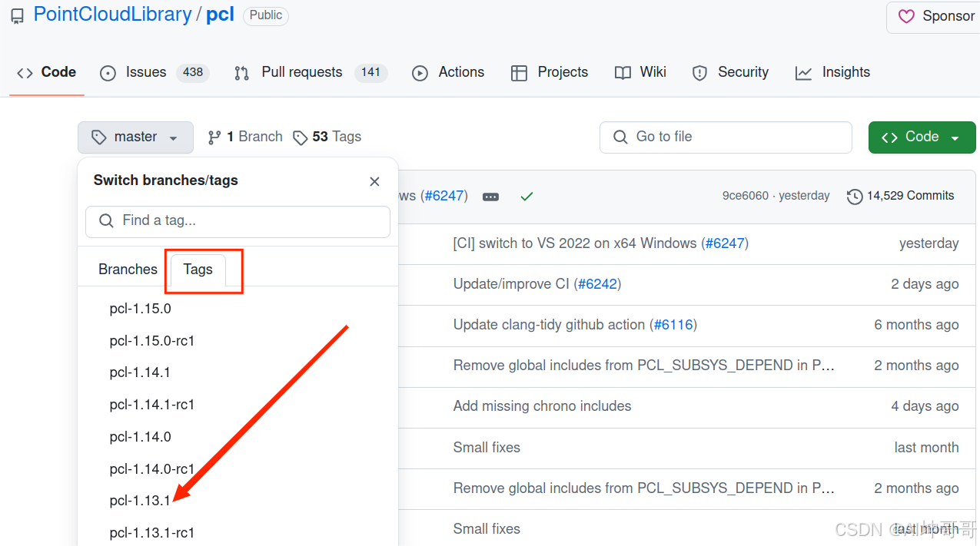Click the Issues count badge 438
Viewport: 980px width, 546px height.
click(x=193, y=72)
